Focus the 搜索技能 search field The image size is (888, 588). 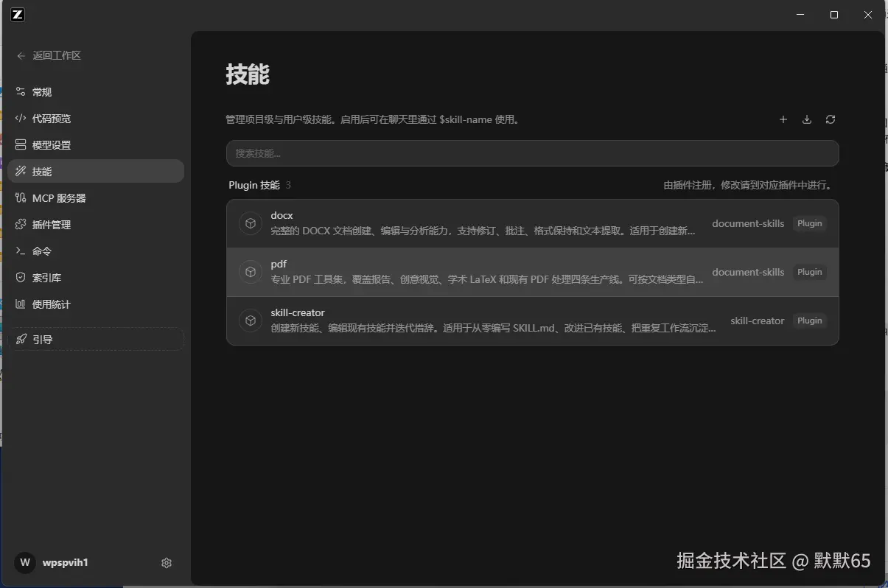click(532, 153)
